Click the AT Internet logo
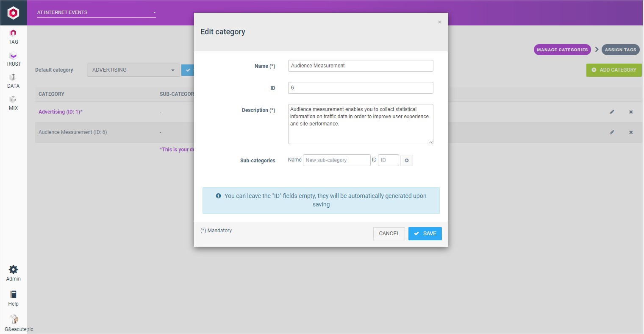The width and height of the screenshot is (644, 334). pyautogui.click(x=13, y=13)
